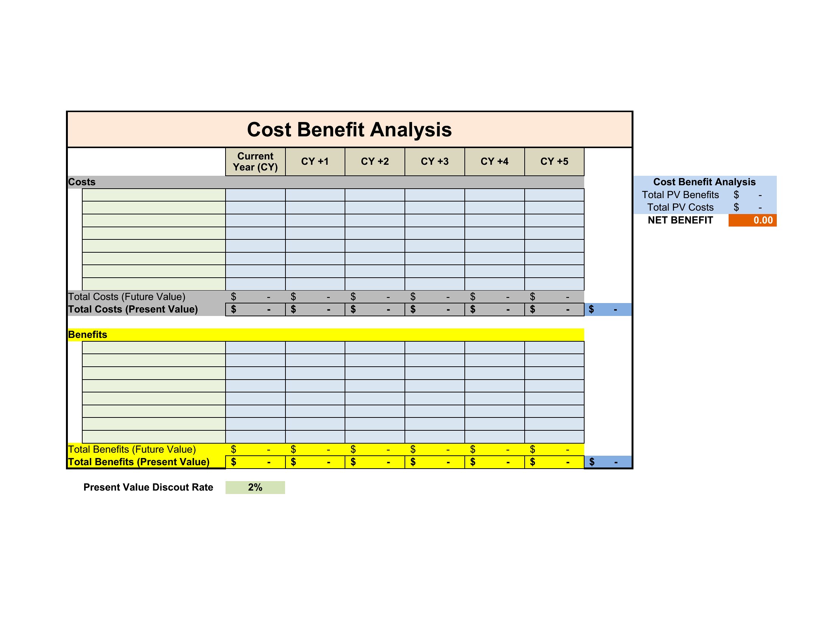The image size is (834, 644).
Task: Select the Total Benefits (Present Value) label
Action: (139, 462)
